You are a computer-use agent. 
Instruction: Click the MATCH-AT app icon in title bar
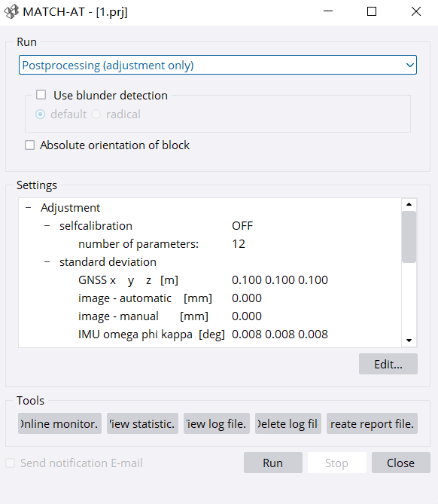11,12
